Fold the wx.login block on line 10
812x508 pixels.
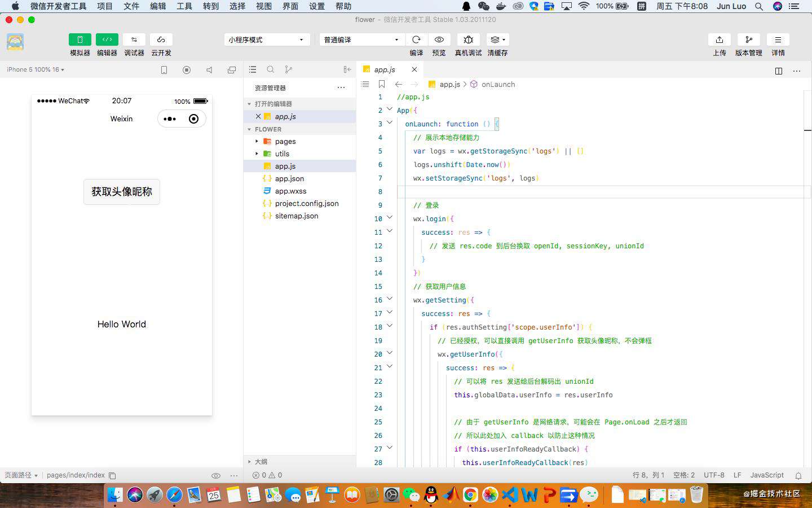coord(390,218)
